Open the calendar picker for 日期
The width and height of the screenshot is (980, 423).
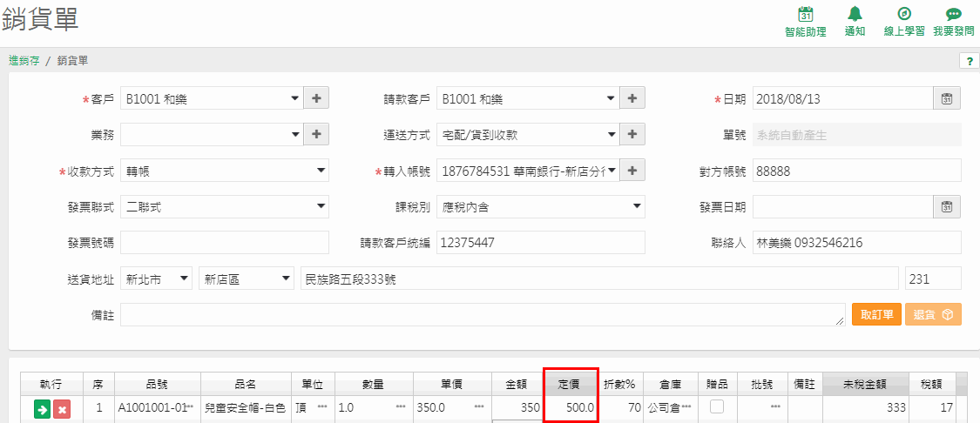pyautogui.click(x=947, y=98)
